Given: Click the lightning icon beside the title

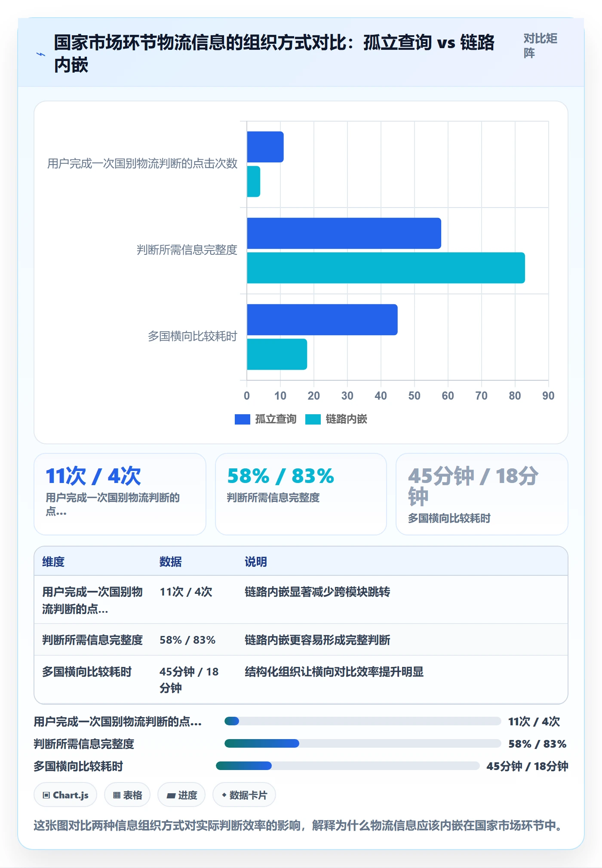Looking at the screenshot, I should (x=41, y=54).
